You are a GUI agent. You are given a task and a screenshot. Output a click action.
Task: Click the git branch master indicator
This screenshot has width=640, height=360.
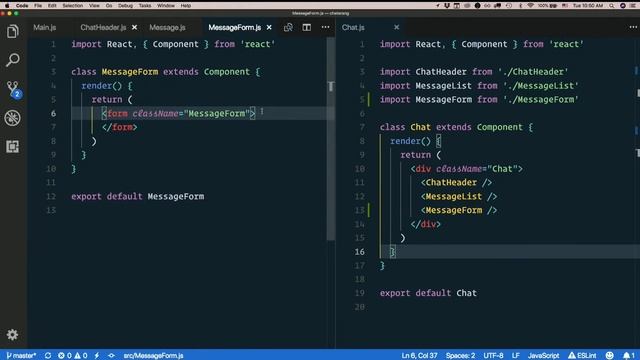(21, 356)
